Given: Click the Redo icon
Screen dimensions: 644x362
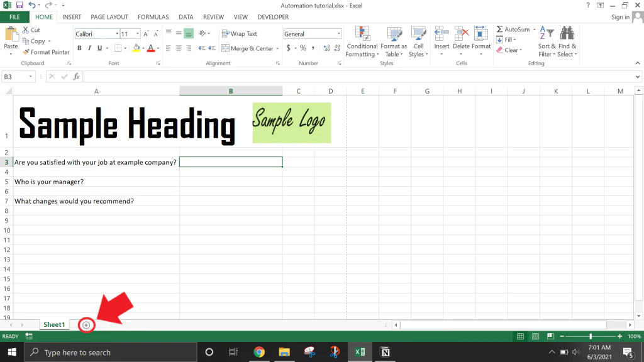Looking at the screenshot, I should tap(48, 5).
